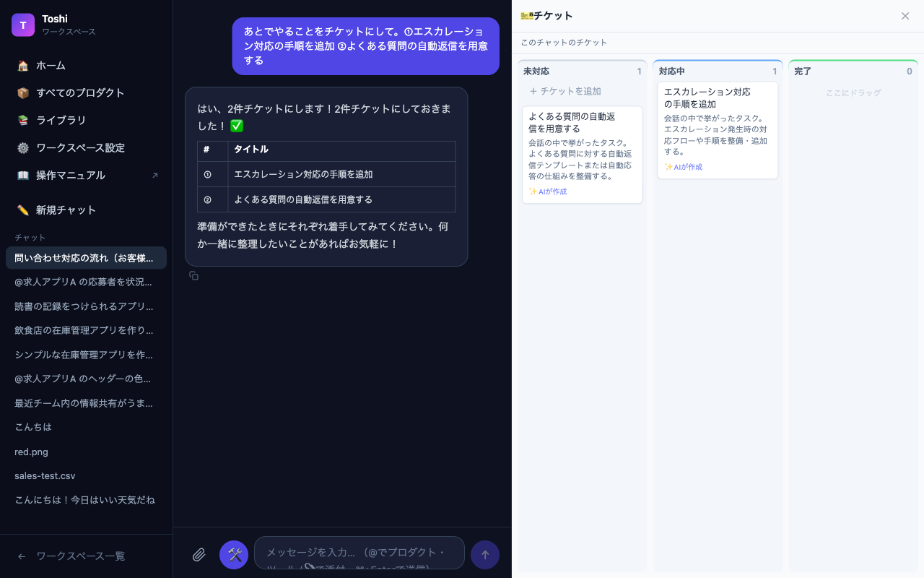Open 操作マニュアル link
This screenshot has height=578, width=924.
pos(87,175)
